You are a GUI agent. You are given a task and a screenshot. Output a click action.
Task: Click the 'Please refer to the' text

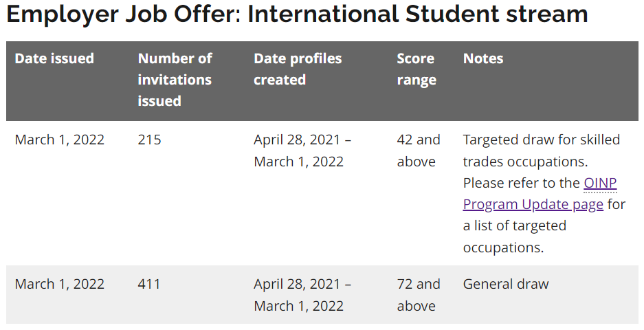(522, 183)
